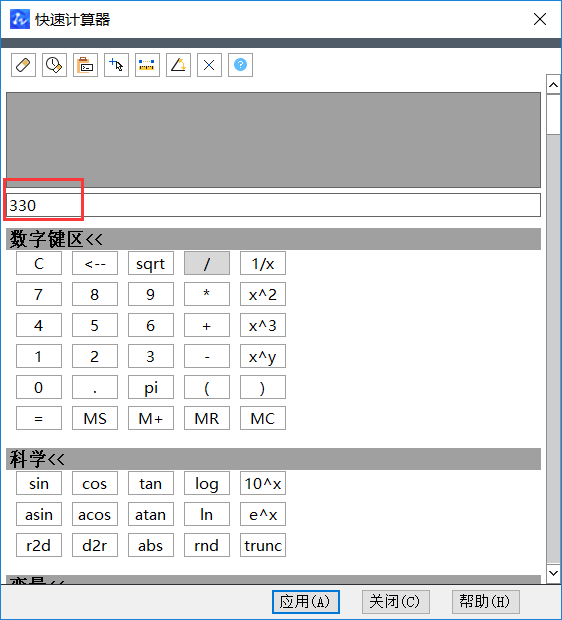562x620 pixels.
Task: Click the x^2 square button
Action: pos(263,294)
